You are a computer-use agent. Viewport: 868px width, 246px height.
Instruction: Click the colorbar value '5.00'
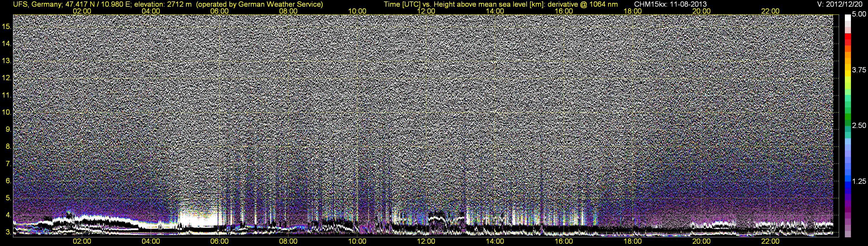pyautogui.click(x=859, y=14)
